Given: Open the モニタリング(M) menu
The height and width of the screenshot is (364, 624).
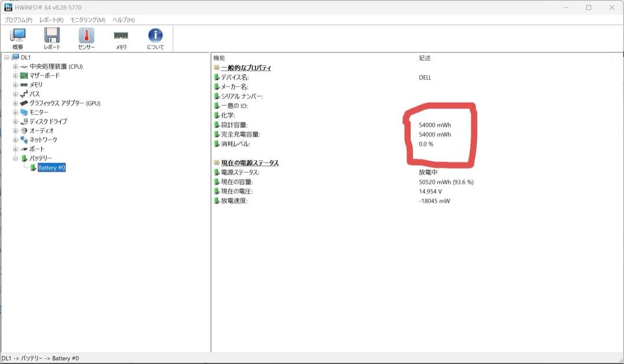Looking at the screenshot, I should point(88,20).
